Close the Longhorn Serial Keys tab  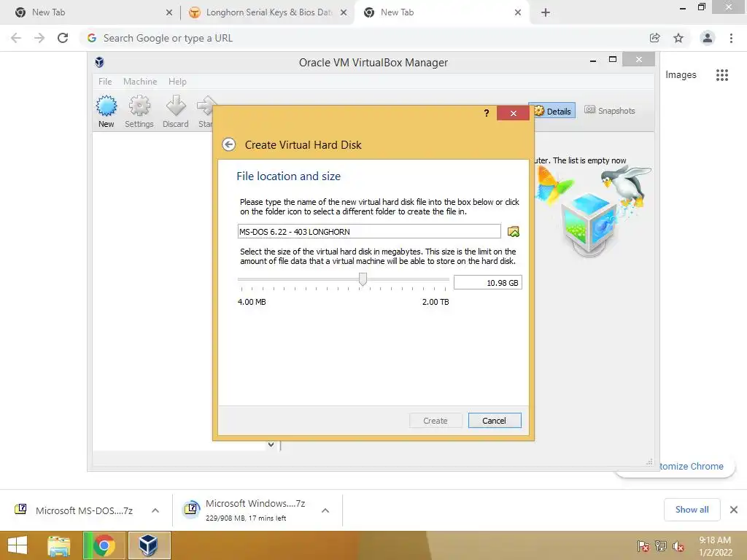click(x=344, y=12)
